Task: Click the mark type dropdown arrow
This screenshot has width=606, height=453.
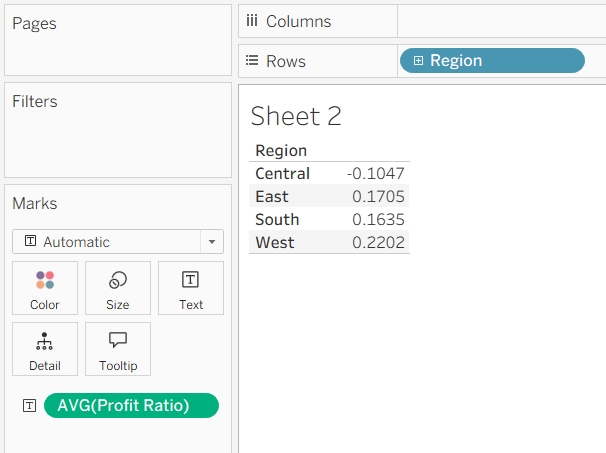Action: [x=212, y=242]
